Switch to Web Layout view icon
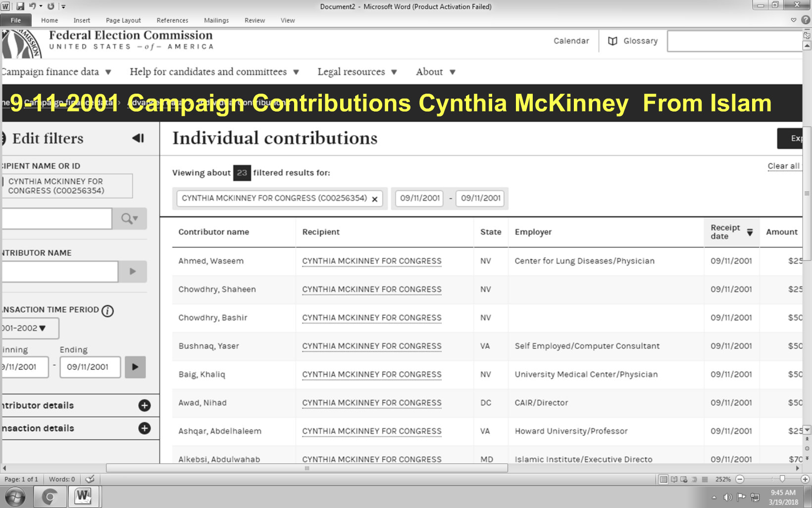This screenshot has width=812, height=508. click(x=684, y=479)
